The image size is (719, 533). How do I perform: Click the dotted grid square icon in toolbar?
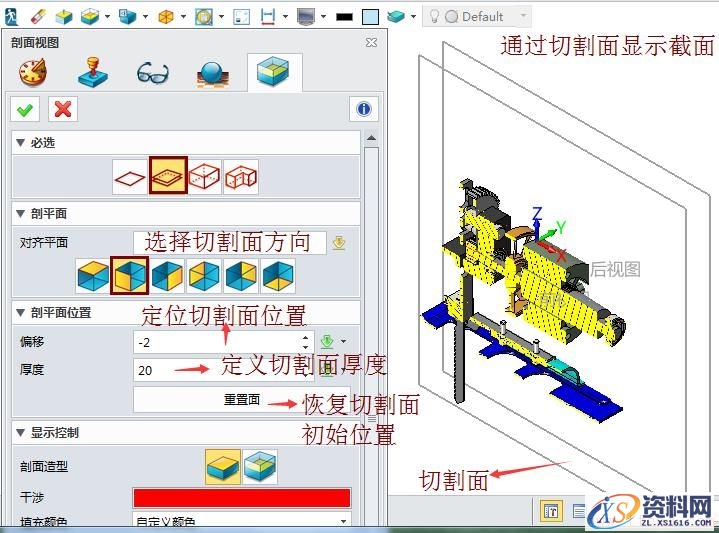click(242, 17)
